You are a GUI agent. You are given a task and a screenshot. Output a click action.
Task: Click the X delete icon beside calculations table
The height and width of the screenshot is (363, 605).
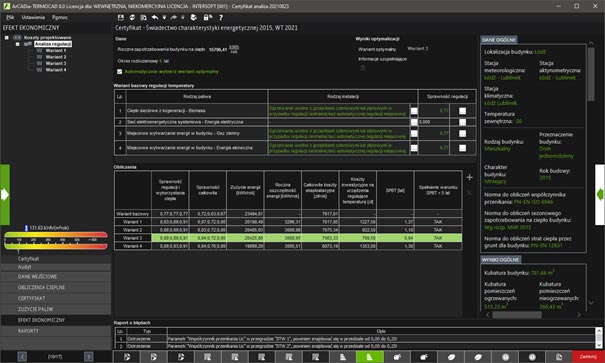(470, 192)
